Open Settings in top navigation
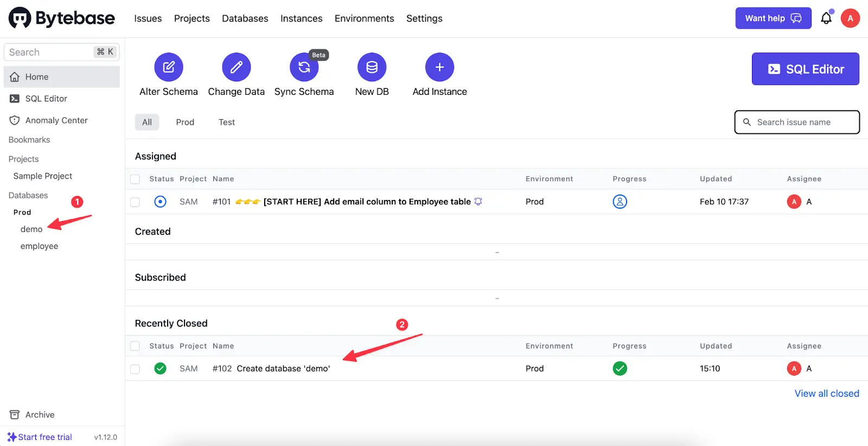 pos(424,18)
